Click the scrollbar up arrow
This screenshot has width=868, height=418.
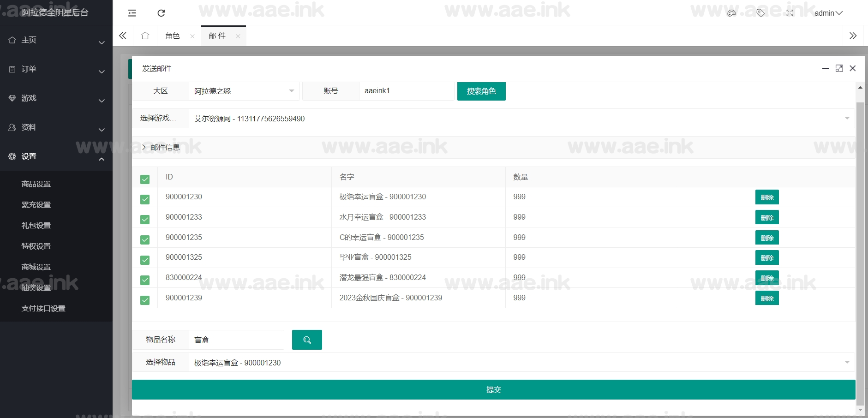click(860, 87)
